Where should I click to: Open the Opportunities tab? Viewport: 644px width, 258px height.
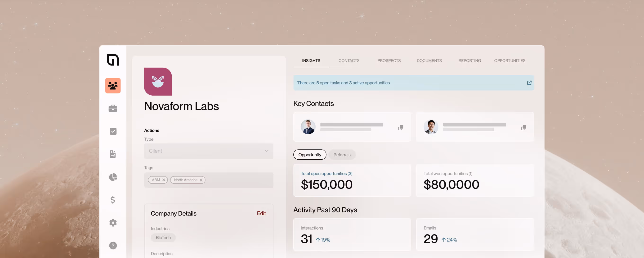point(510,60)
